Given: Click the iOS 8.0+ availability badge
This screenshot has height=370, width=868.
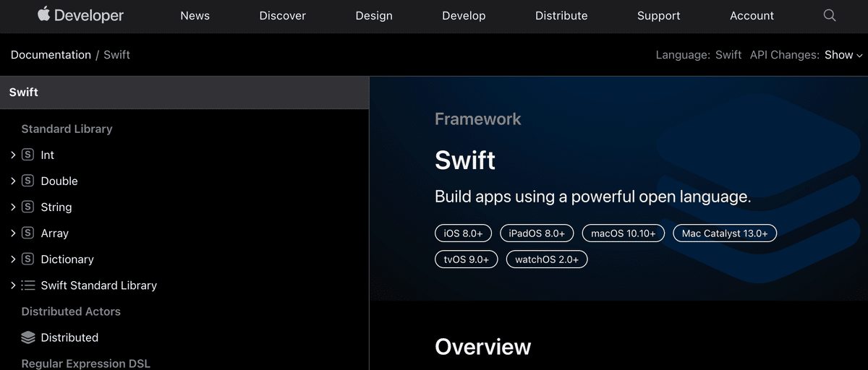Looking at the screenshot, I should [x=464, y=233].
